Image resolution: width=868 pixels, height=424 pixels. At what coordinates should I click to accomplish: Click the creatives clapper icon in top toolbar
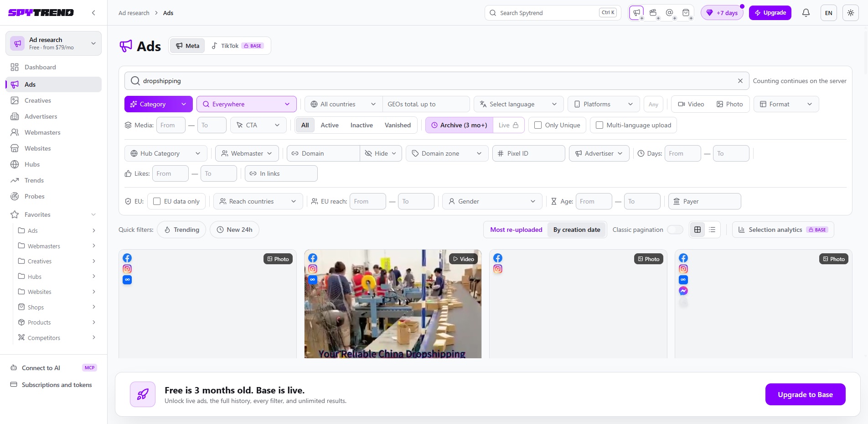coord(653,13)
